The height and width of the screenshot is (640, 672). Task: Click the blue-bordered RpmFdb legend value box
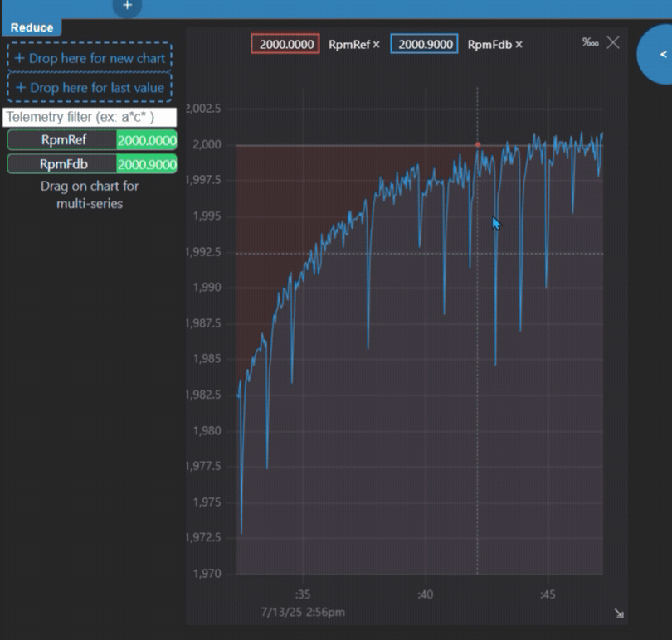click(x=424, y=44)
